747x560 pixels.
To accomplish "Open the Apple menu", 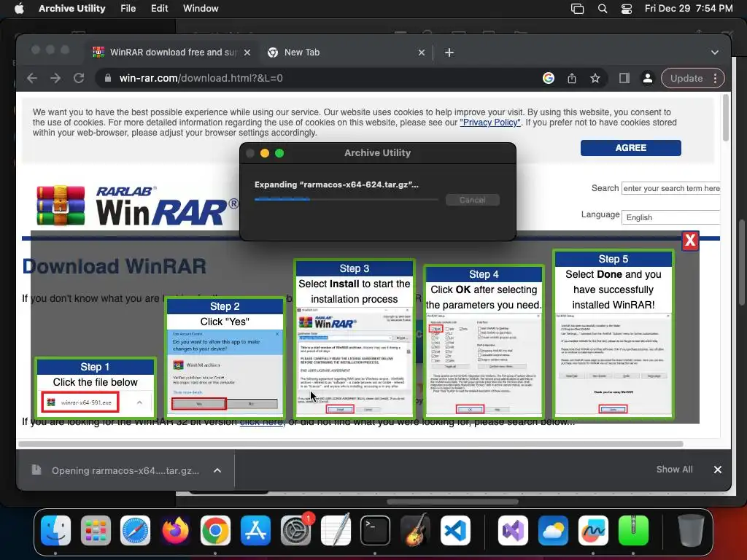I will coord(19,8).
